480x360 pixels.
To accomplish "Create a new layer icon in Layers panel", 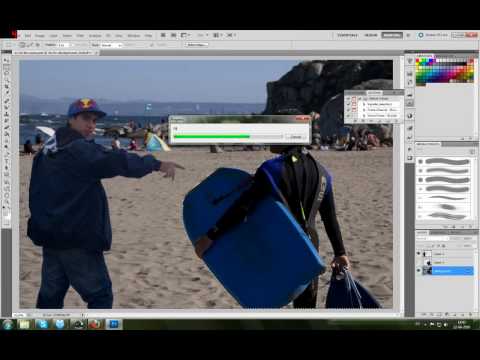I will click(463, 314).
